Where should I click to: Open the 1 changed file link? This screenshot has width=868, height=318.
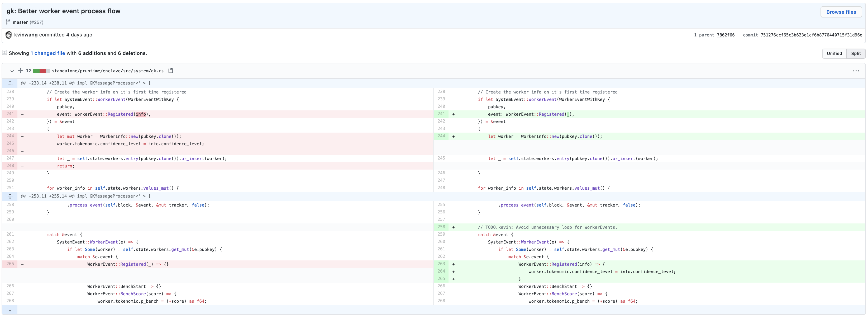click(48, 53)
